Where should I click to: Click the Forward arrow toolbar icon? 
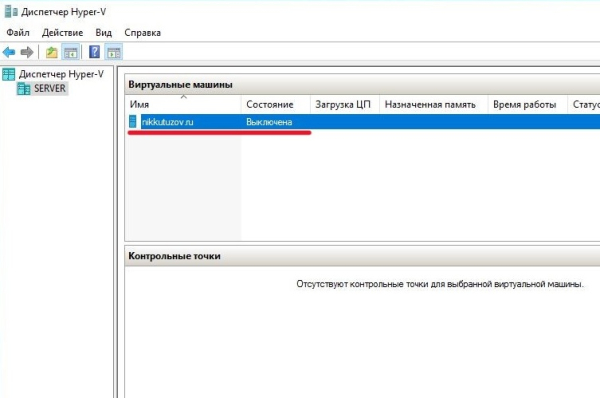pyautogui.click(x=27, y=52)
